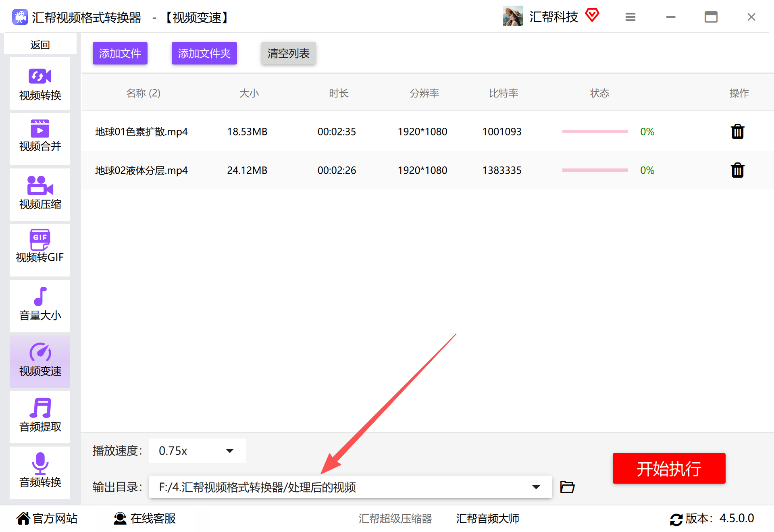Click 大小 column header
774x532 pixels.
[x=249, y=93]
